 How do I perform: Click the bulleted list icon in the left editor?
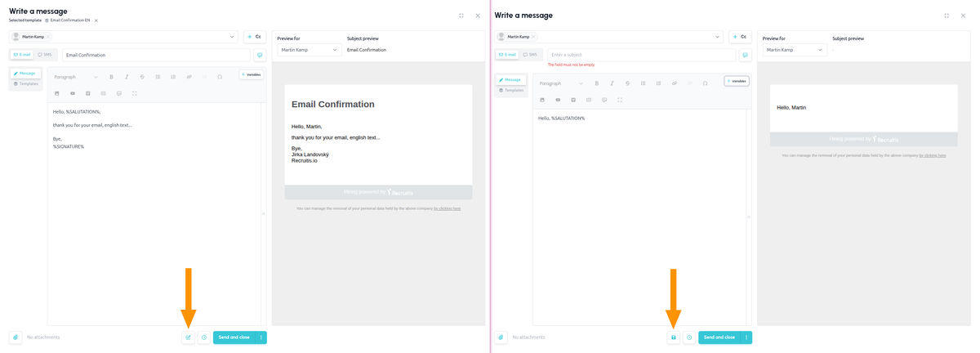point(158,77)
